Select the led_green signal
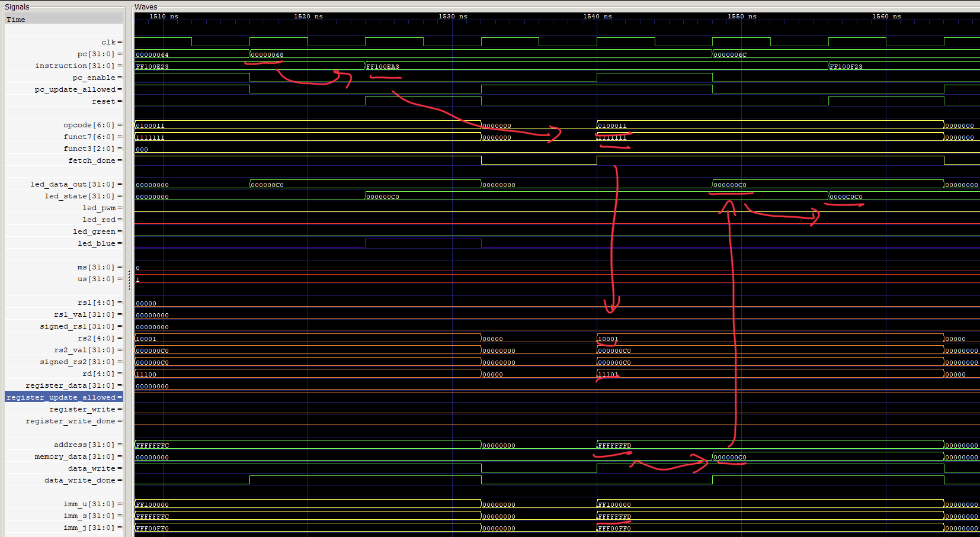 coord(64,231)
